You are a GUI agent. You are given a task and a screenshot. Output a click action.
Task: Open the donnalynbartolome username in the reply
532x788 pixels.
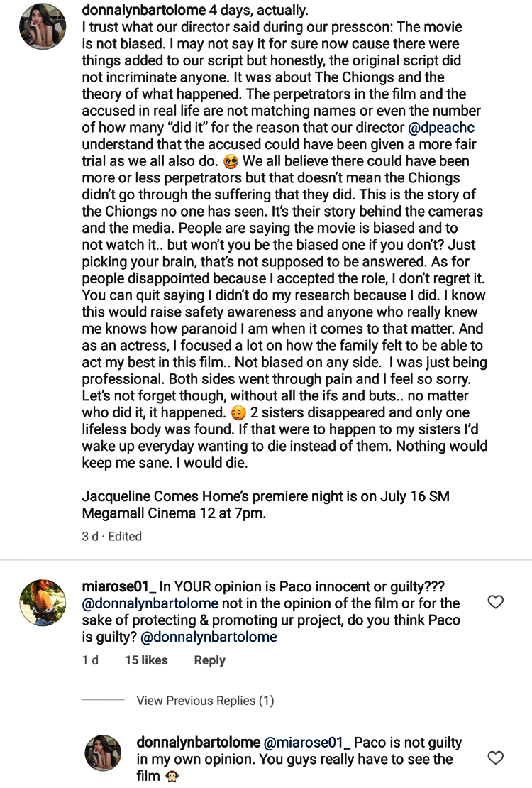click(198, 743)
